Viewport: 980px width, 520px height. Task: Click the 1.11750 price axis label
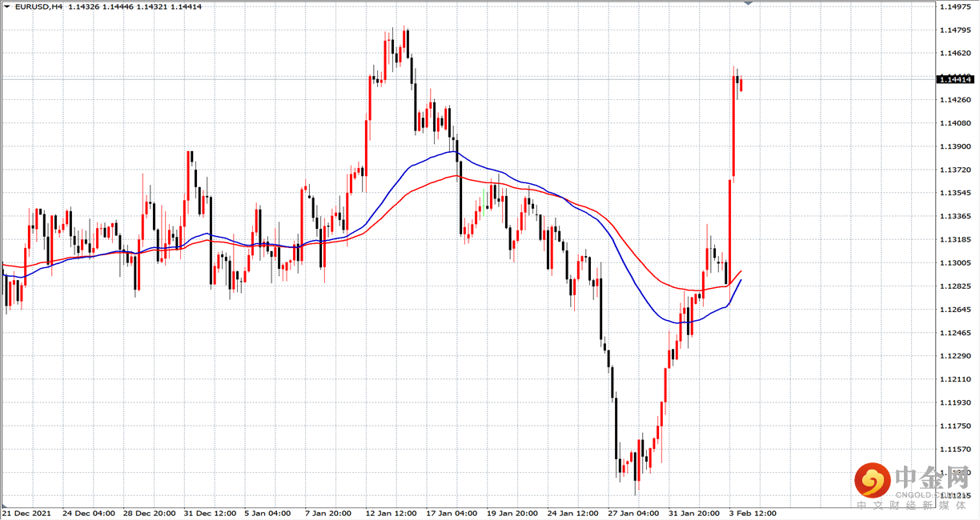[x=956, y=426]
